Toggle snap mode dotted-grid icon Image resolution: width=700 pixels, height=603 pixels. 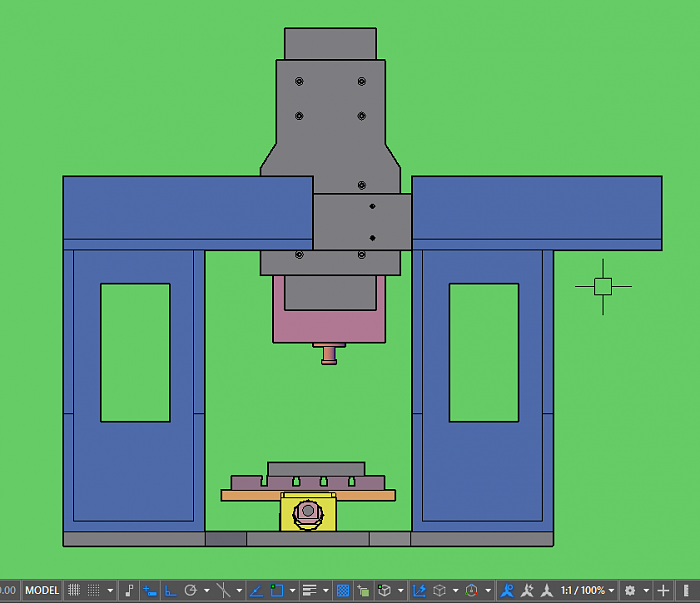click(94, 590)
